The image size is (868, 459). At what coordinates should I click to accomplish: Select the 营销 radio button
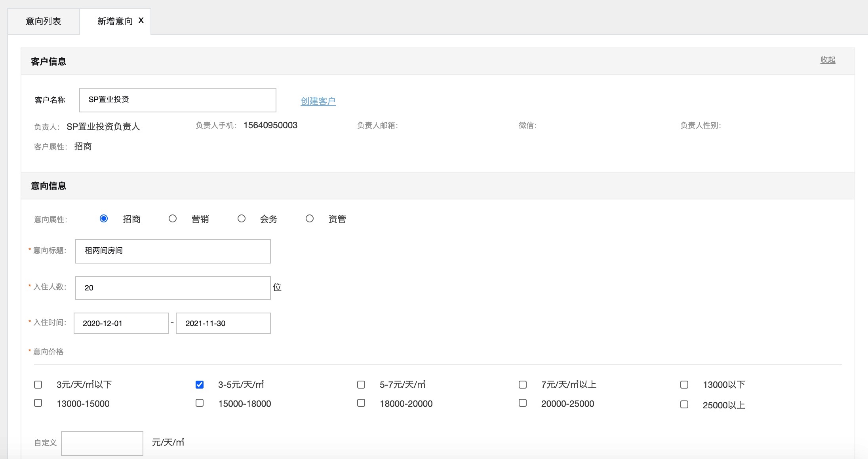coord(173,218)
